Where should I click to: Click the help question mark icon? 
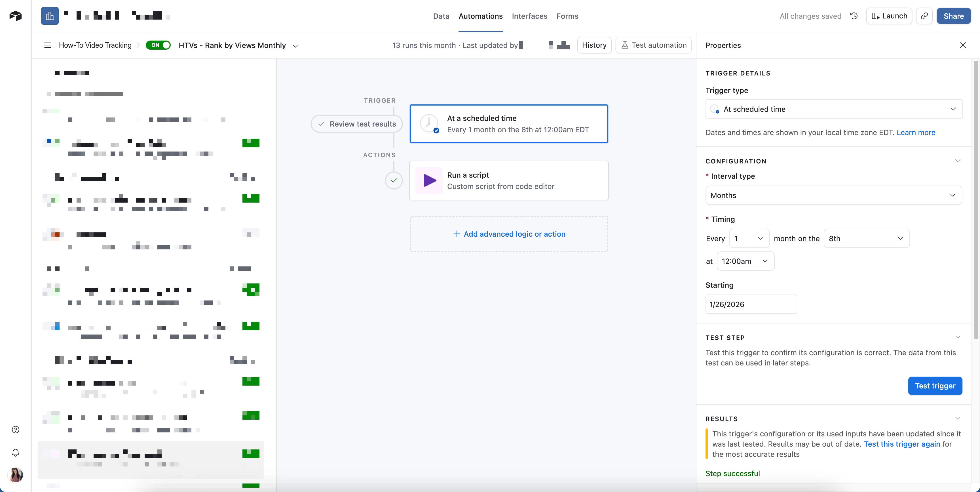click(16, 430)
